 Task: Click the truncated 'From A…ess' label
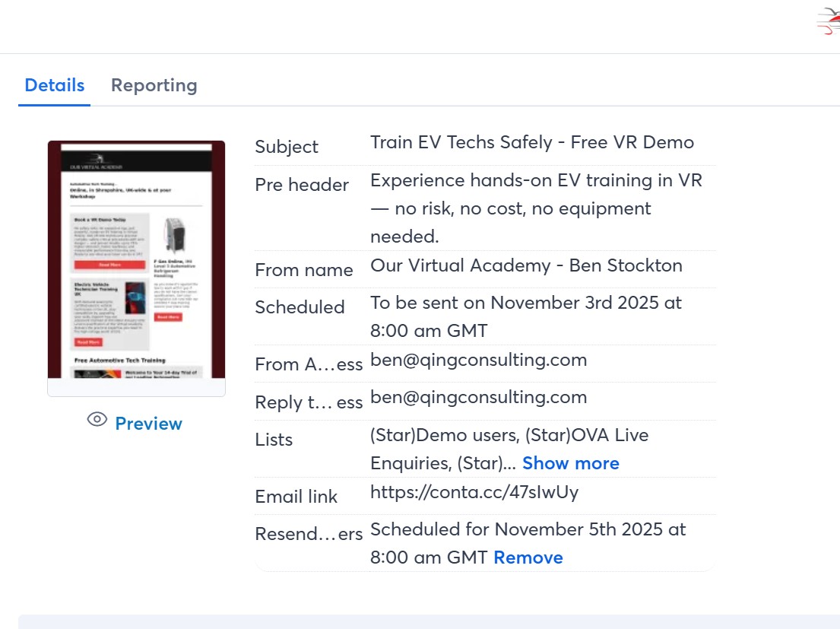coord(309,364)
